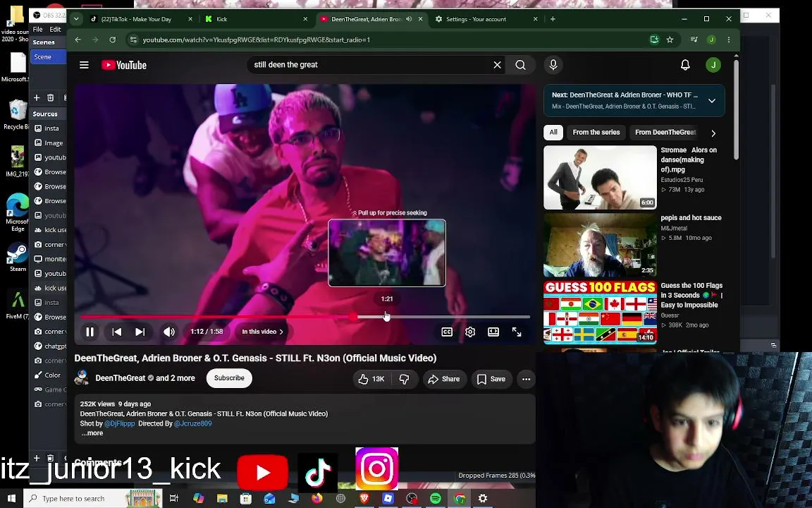The width and height of the screenshot is (812, 508).
Task: Seek on the red video progress bar
Action: tap(305, 316)
